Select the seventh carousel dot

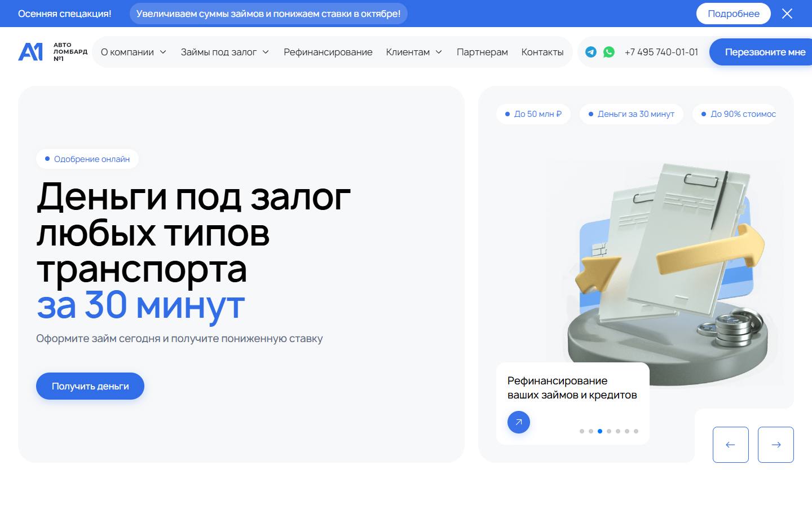tap(636, 431)
